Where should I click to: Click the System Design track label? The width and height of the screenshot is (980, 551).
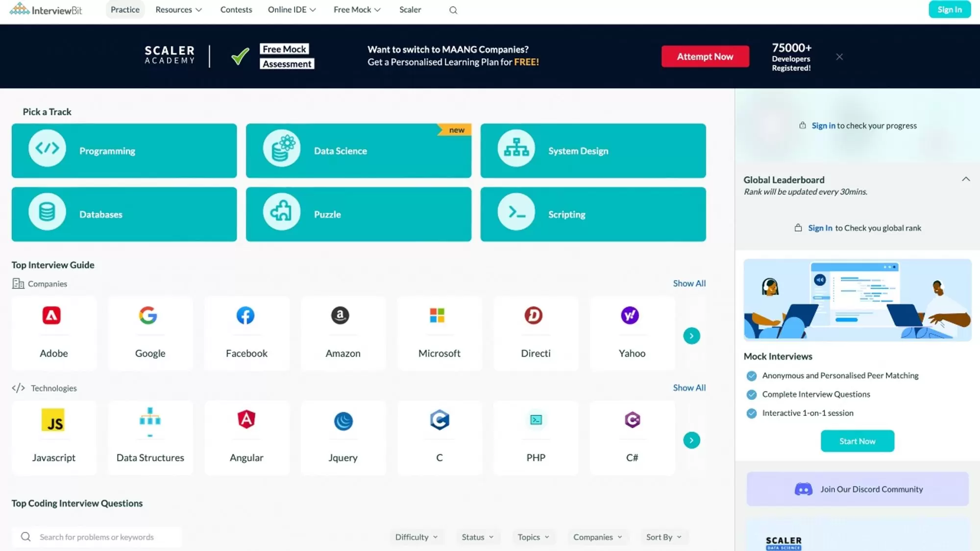578,151
